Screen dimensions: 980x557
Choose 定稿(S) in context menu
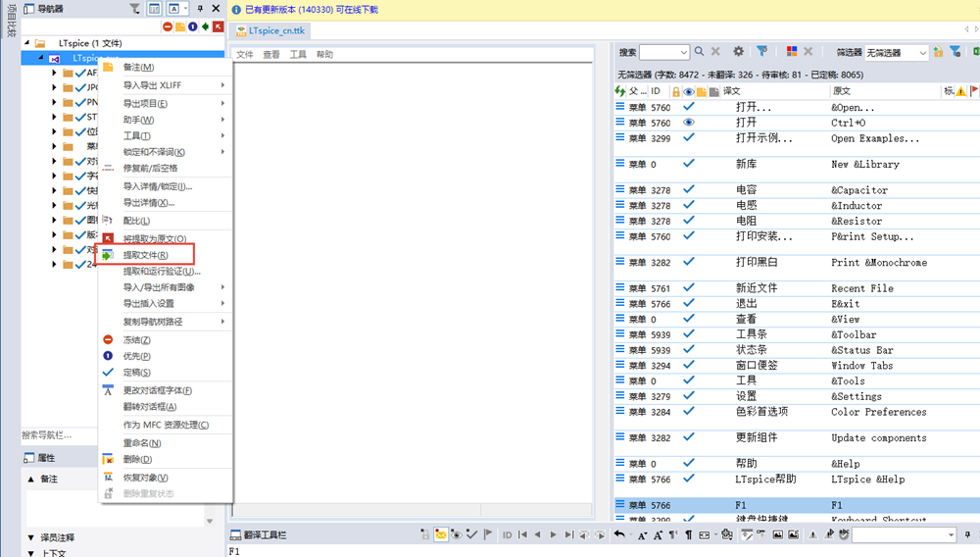[x=166, y=373]
